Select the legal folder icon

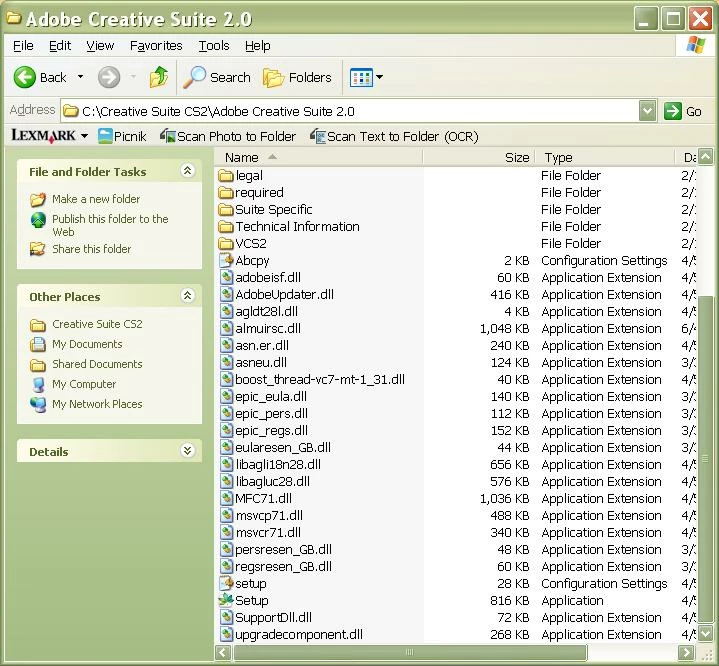click(226, 176)
